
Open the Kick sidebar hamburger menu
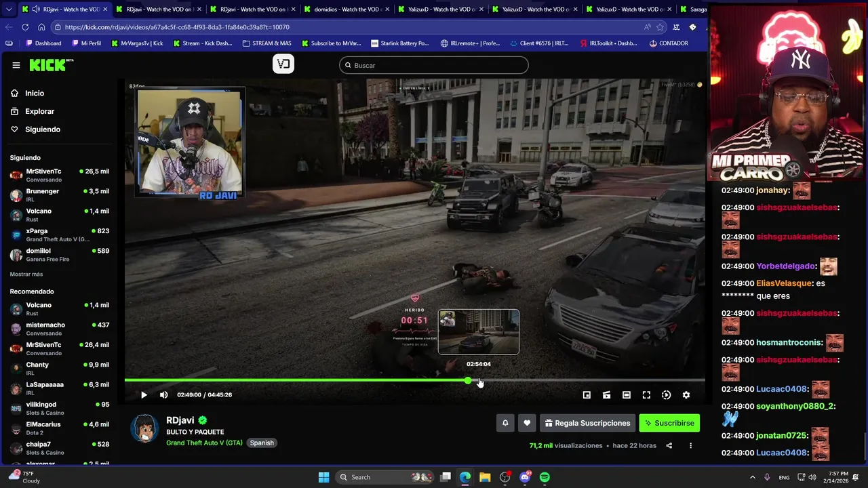pos(16,65)
